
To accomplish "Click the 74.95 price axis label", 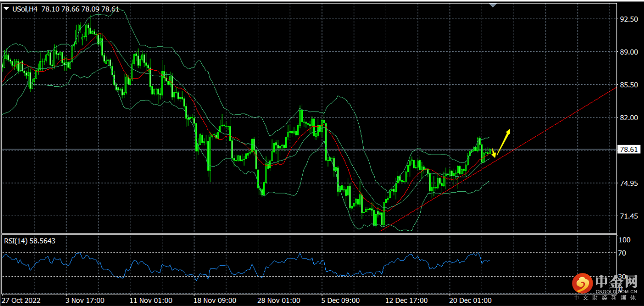I will [628, 183].
